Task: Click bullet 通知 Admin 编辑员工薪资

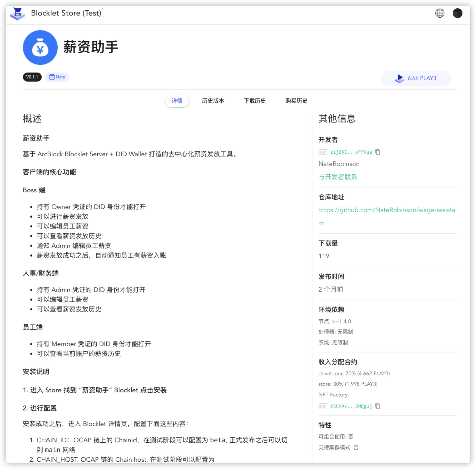Action: tap(74, 246)
